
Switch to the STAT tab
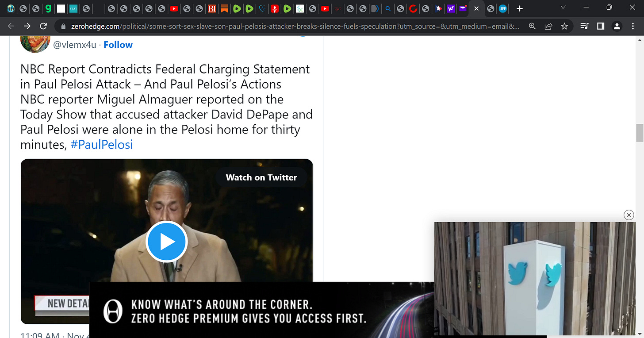pos(73,8)
